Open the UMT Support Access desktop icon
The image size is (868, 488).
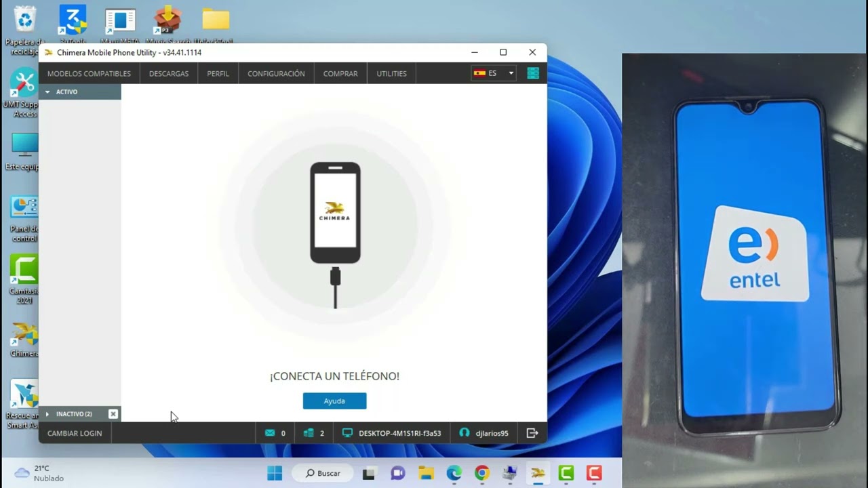(24, 93)
